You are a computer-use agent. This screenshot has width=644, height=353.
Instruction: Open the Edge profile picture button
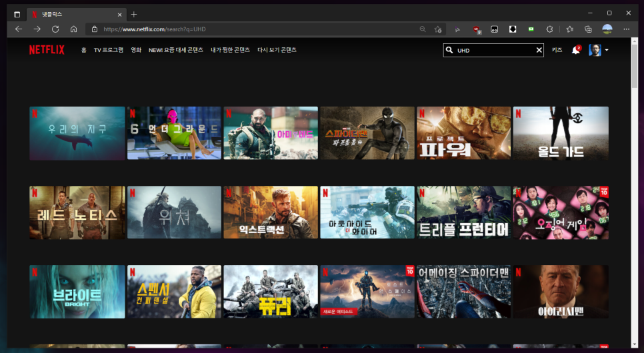click(607, 29)
